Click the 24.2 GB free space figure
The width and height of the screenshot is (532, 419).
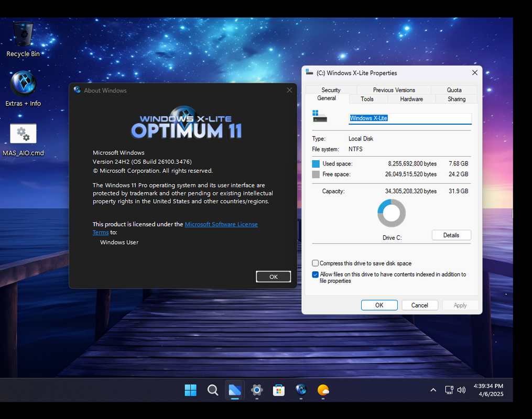[x=459, y=174]
